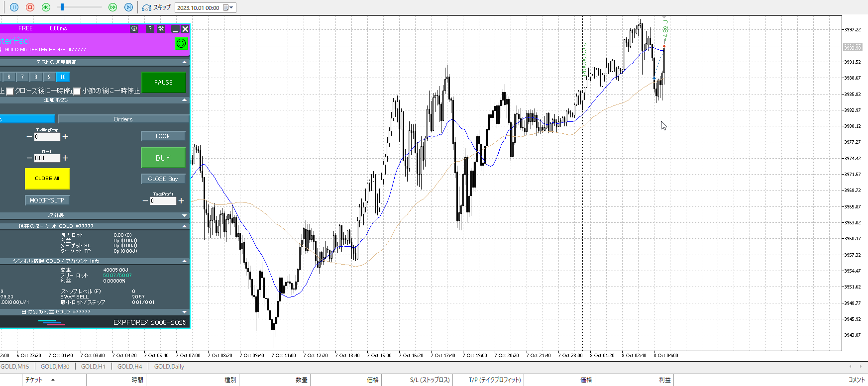The width and height of the screenshot is (868, 386).
Task: Collapse the テストの速度制御 section
Action: coord(185,62)
